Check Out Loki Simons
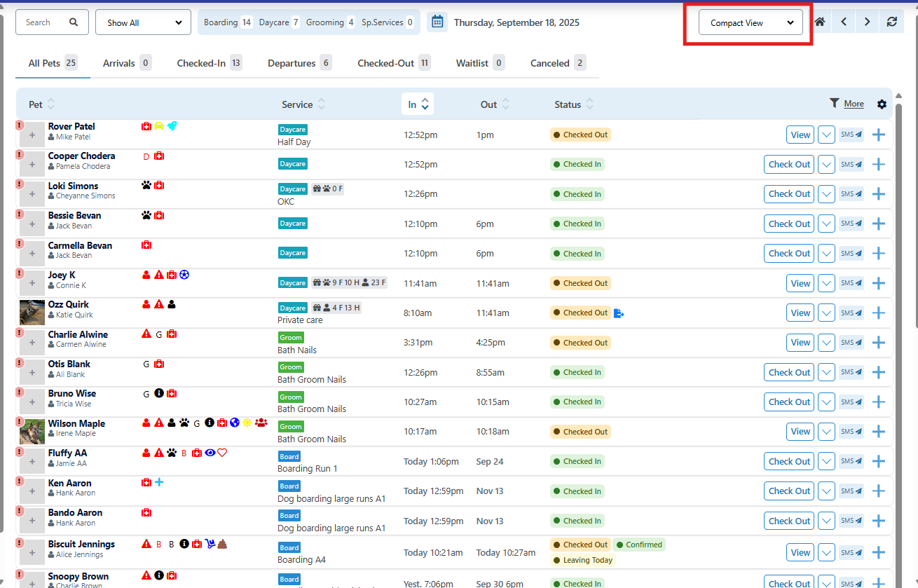The image size is (918, 588). click(x=789, y=194)
